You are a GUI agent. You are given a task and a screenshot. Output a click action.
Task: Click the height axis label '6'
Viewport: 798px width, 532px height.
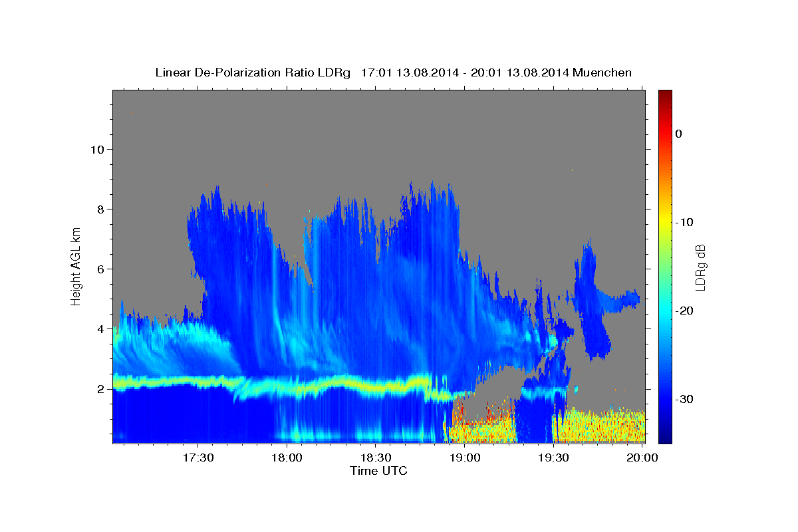point(100,269)
